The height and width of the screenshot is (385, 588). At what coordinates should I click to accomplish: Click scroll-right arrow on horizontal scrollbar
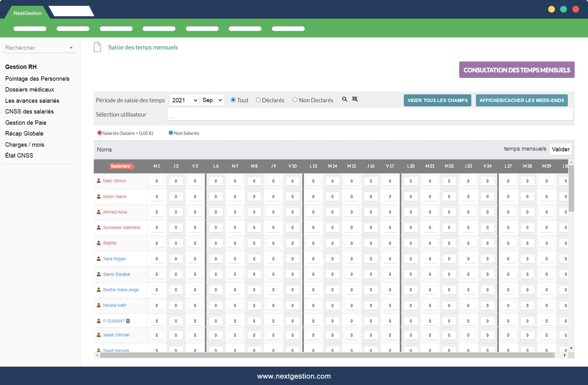(x=565, y=355)
